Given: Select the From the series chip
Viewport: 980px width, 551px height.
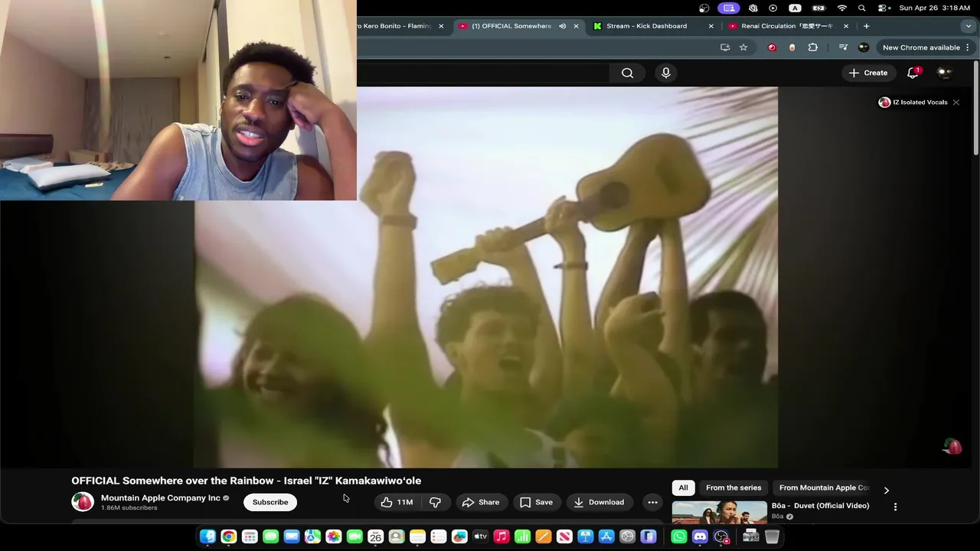Looking at the screenshot, I should point(733,487).
